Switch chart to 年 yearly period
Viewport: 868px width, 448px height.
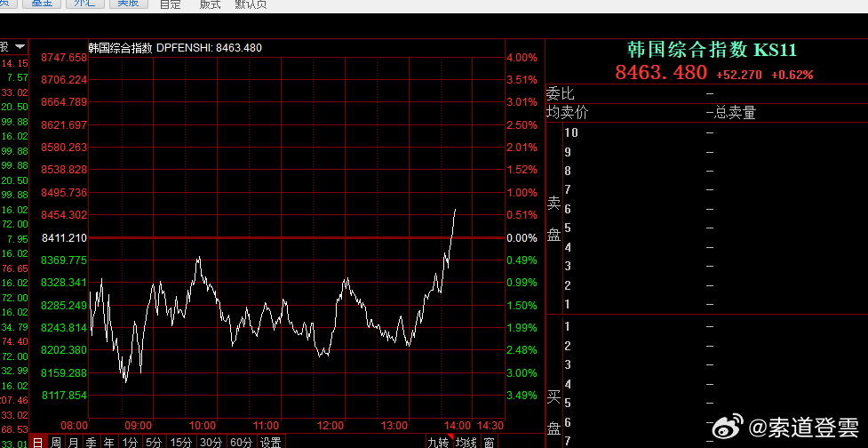pos(109,442)
